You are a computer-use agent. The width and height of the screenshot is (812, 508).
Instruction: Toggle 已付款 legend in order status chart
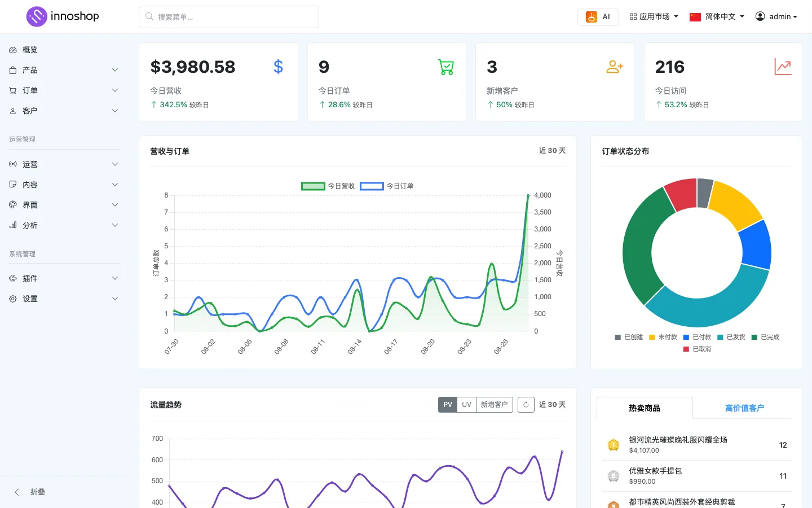click(697, 337)
